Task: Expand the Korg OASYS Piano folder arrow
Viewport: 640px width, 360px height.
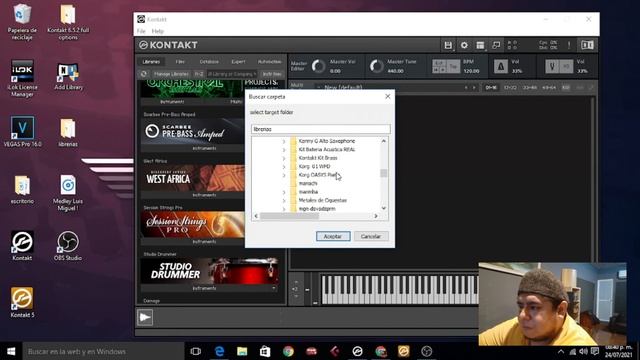Action: (x=284, y=175)
